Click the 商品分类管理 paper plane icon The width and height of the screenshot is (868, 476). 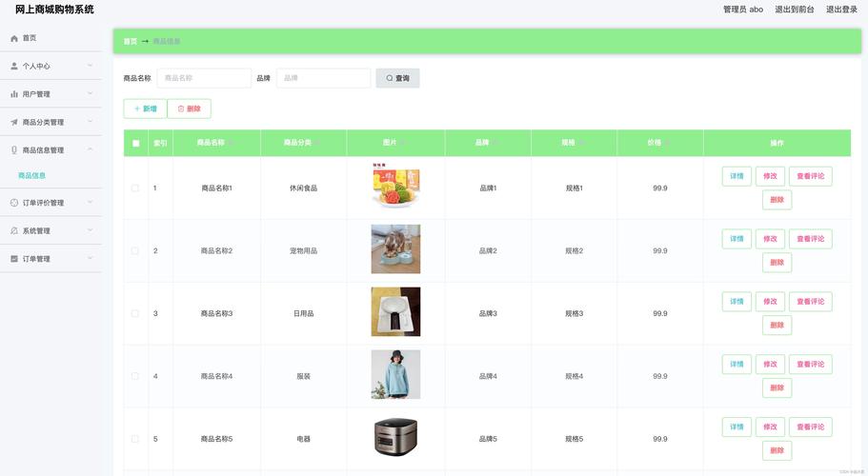point(14,122)
